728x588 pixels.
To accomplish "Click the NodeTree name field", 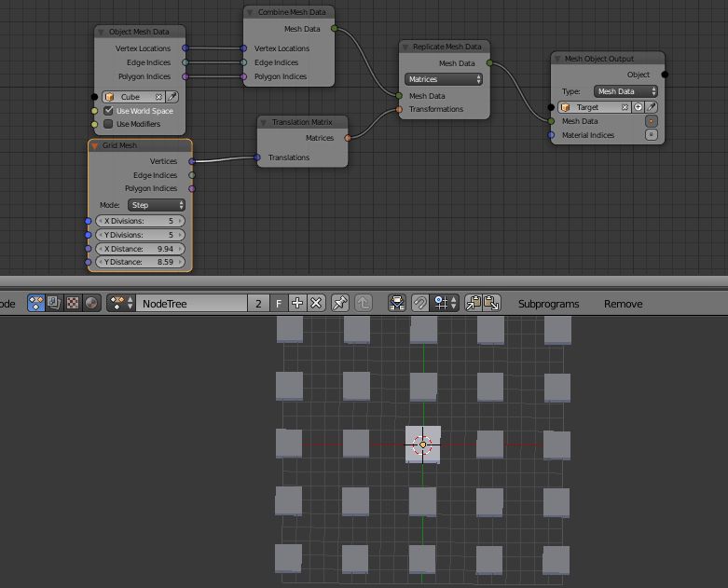I will [192, 304].
